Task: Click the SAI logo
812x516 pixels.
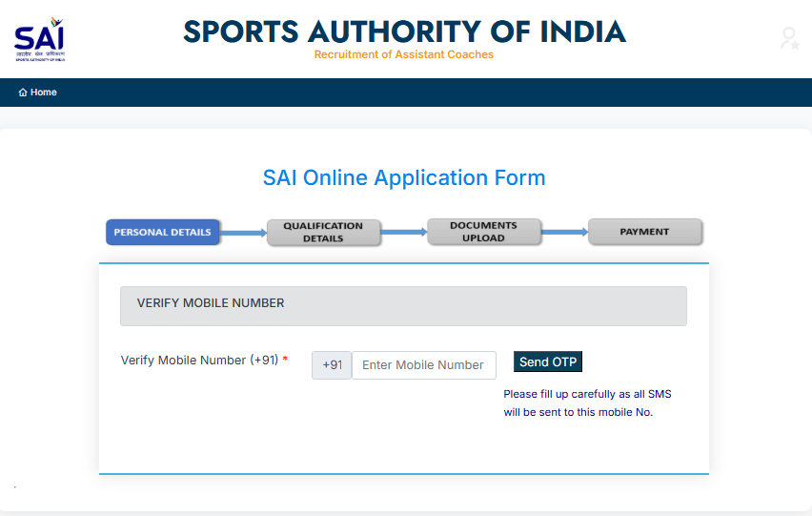Action: pyautogui.click(x=40, y=39)
